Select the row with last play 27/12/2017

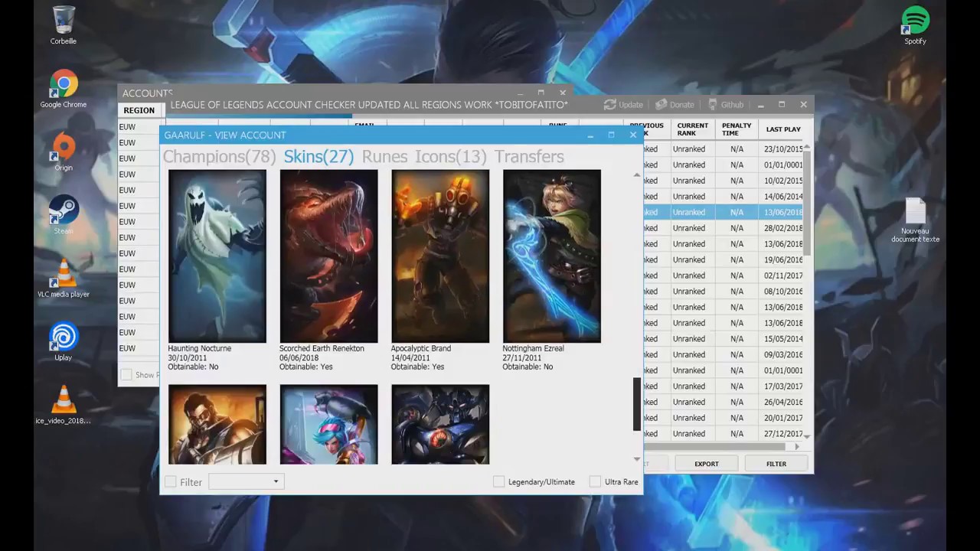723,433
